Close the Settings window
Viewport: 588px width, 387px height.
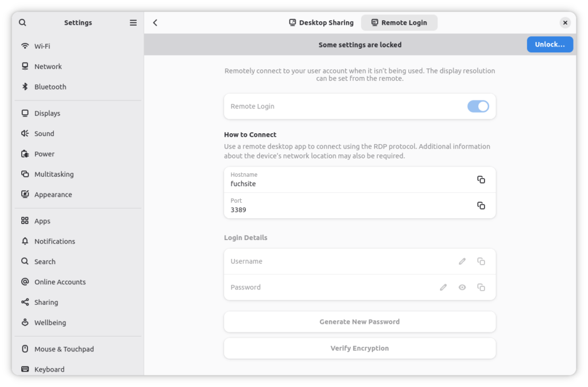pos(565,22)
